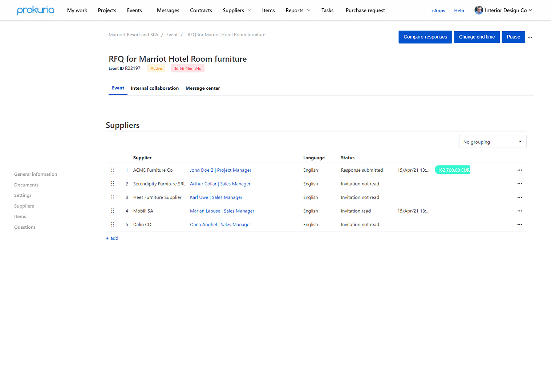The width and height of the screenshot is (551, 392).
Task: Jump to General information section
Action: click(36, 174)
